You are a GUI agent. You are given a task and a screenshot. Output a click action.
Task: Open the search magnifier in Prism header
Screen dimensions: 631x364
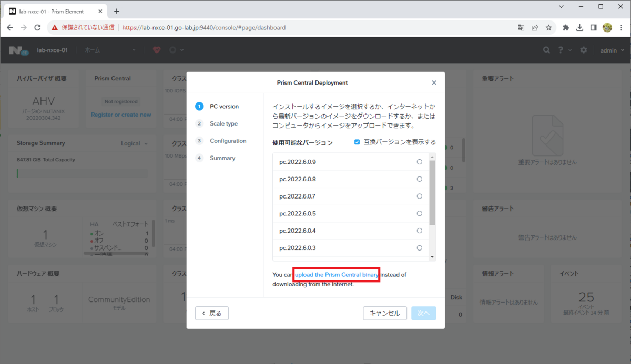(547, 50)
